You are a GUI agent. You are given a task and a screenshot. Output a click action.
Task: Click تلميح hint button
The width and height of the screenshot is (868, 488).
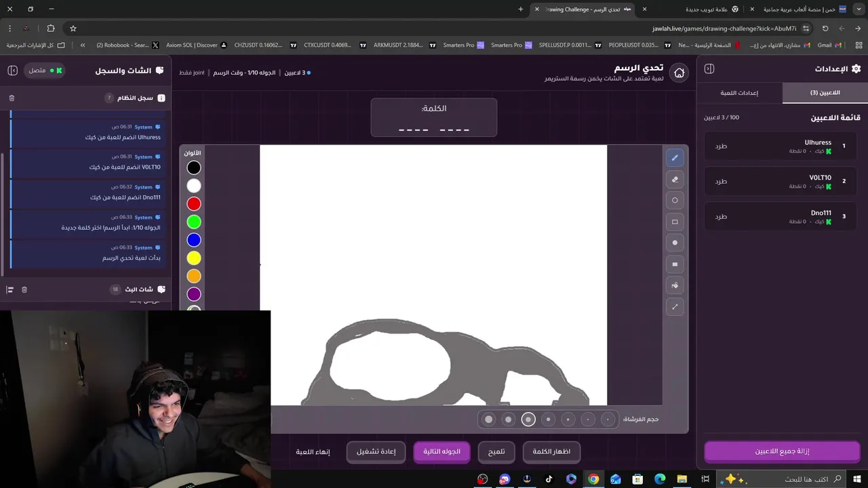(x=496, y=451)
